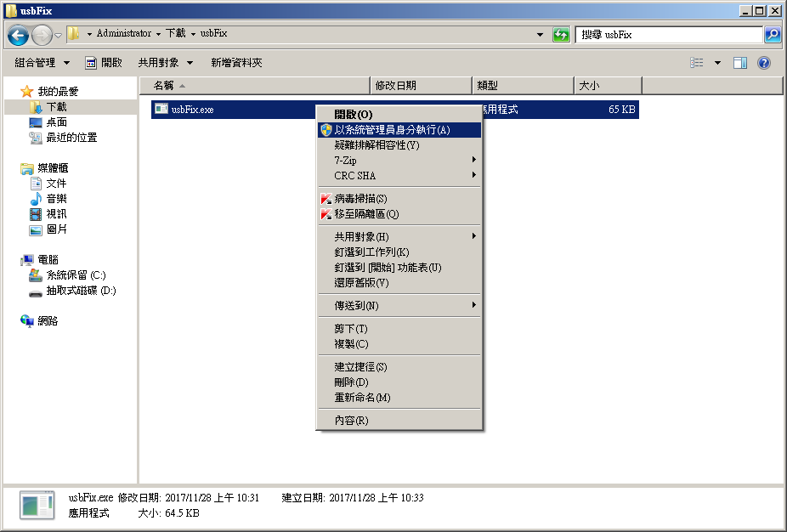Open the help question mark icon

click(x=763, y=63)
